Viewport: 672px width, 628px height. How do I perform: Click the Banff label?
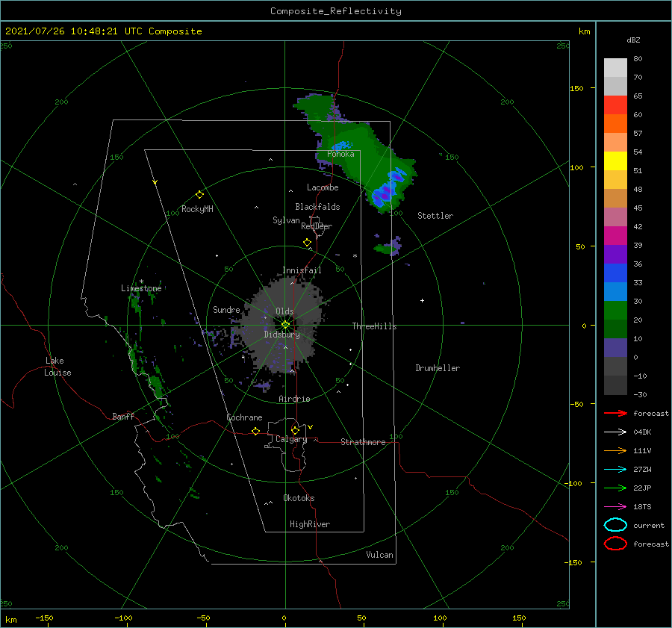[x=123, y=416]
